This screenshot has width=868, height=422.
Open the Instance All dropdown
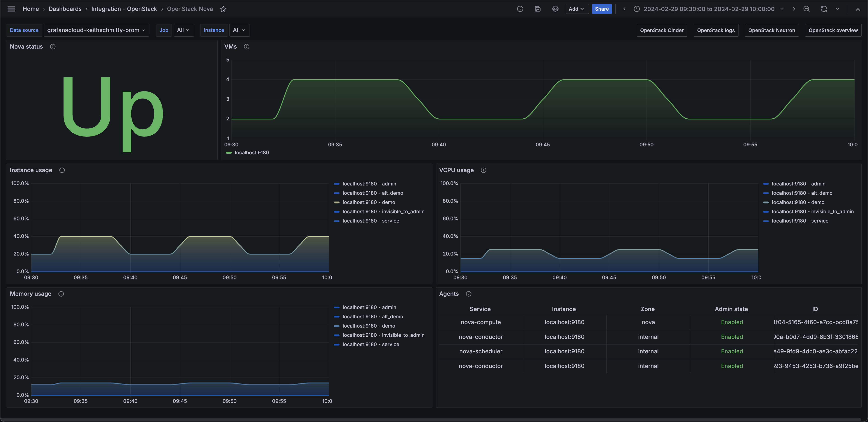pyautogui.click(x=239, y=30)
